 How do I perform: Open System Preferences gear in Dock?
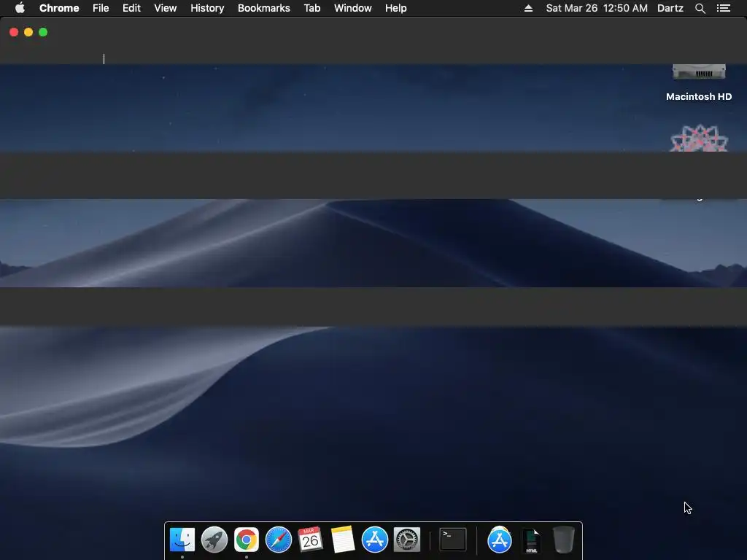click(x=407, y=540)
